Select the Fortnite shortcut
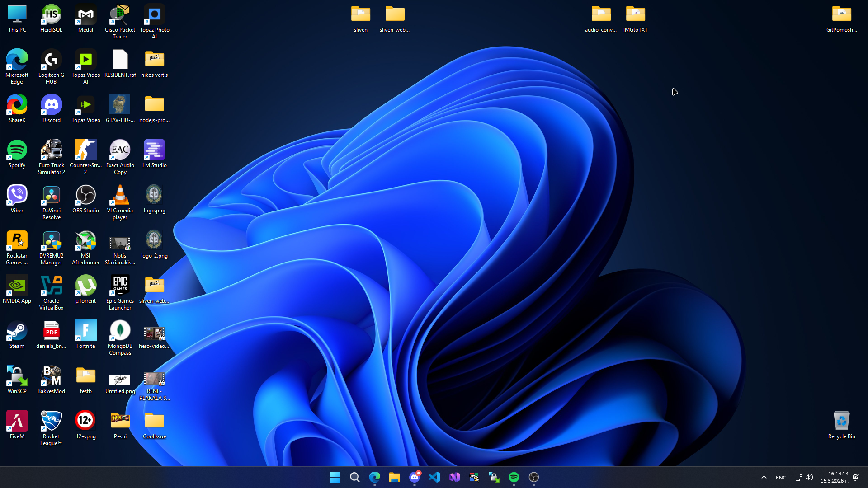Image resolution: width=868 pixels, height=488 pixels. coord(86,335)
